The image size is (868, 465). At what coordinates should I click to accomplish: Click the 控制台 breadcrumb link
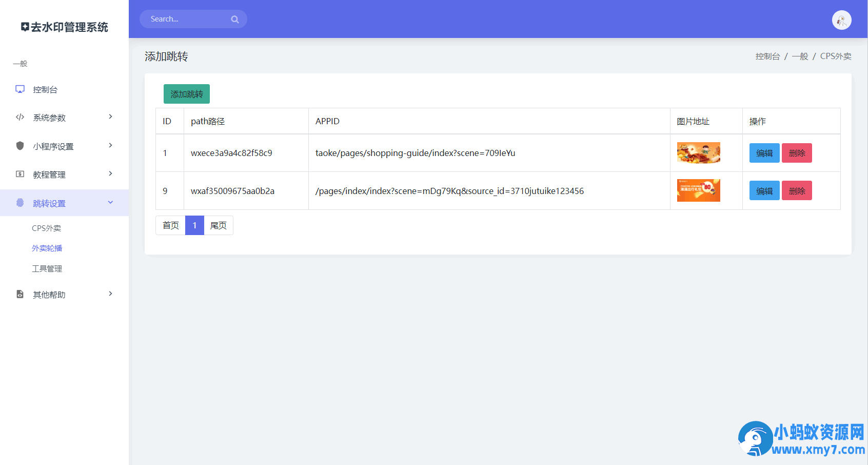point(767,56)
